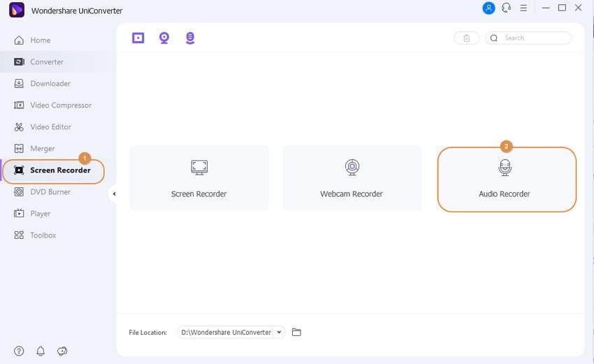Click the Player TV icon
This screenshot has width=594, height=364.
click(19, 214)
